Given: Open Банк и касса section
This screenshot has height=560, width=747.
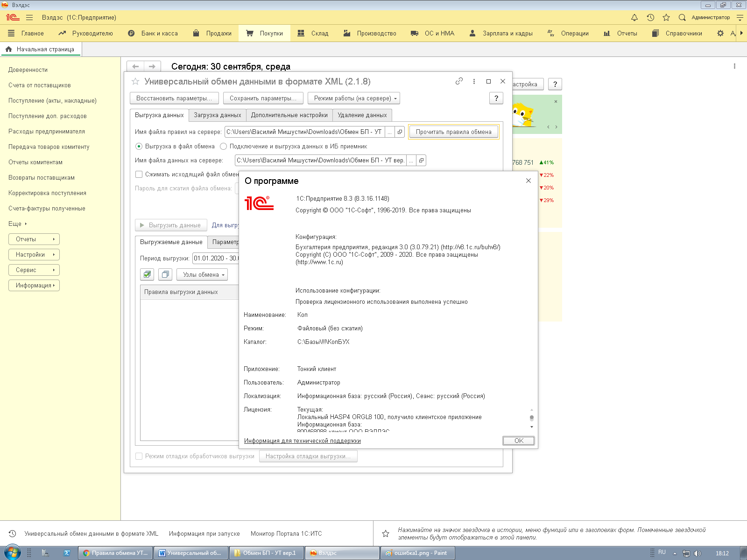Looking at the screenshot, I should pyautogui.click(x=153, y=33).
